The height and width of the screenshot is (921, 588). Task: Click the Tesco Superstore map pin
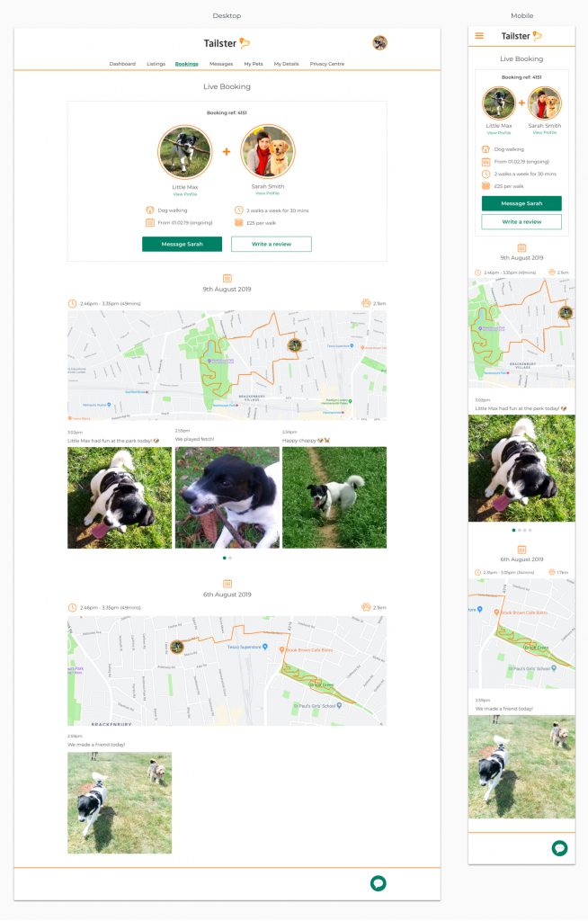pyautogui.click(x=265, y=647)
